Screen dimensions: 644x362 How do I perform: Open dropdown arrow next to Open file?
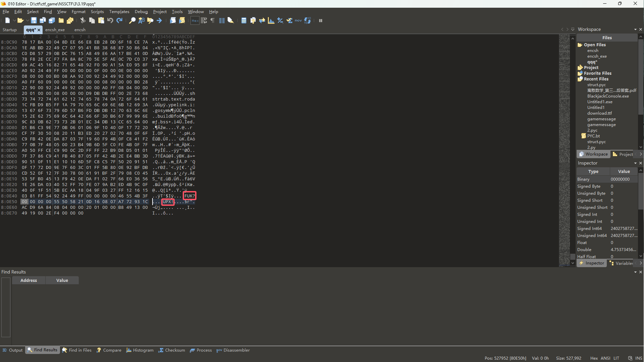coord(27,20)
